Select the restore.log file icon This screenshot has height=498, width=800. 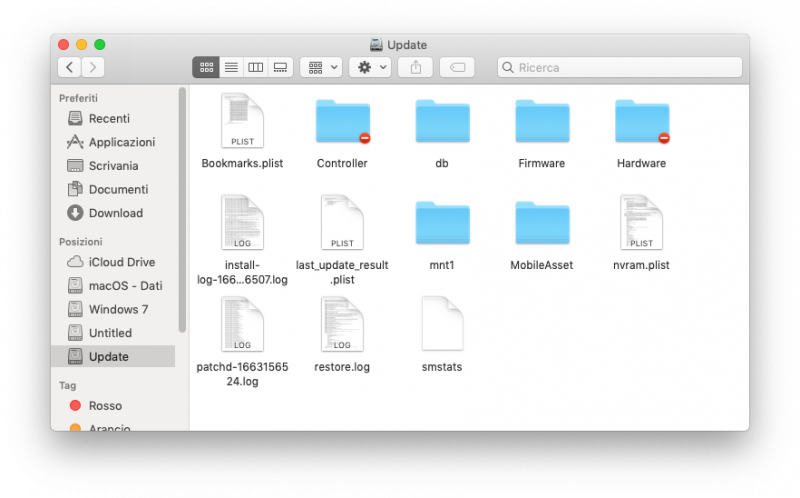click(342, 324)
